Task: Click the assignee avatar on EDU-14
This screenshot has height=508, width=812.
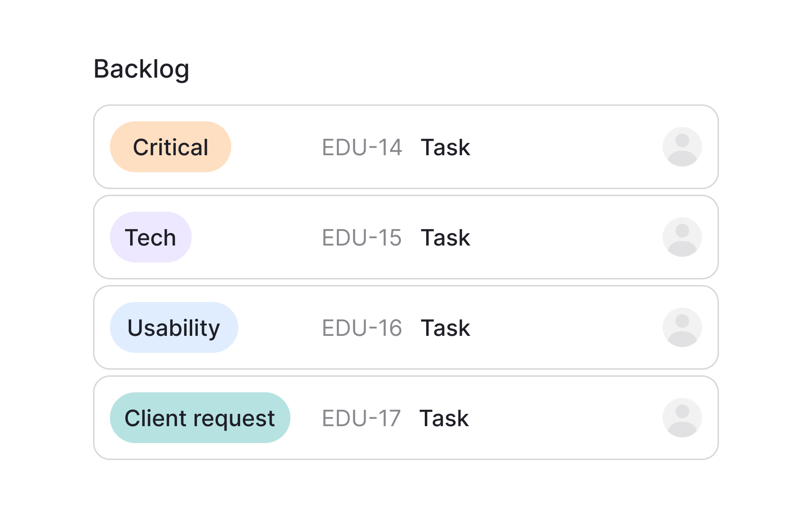Action: (681, 147)
